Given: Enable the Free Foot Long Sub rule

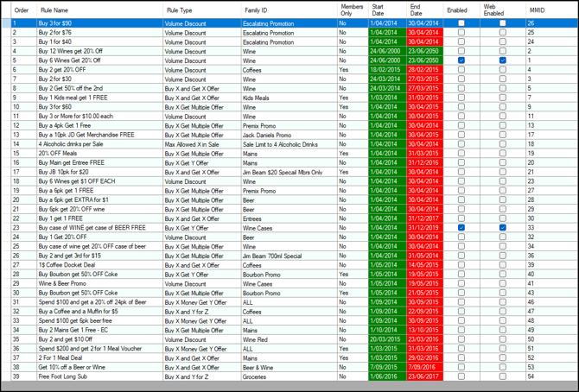Looking at the screenshot, I should tap(461, 376).
